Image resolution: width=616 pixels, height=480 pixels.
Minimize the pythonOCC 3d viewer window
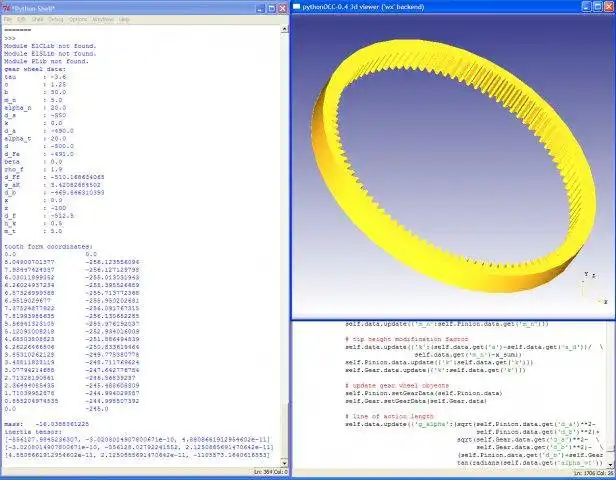click(586, 7)
